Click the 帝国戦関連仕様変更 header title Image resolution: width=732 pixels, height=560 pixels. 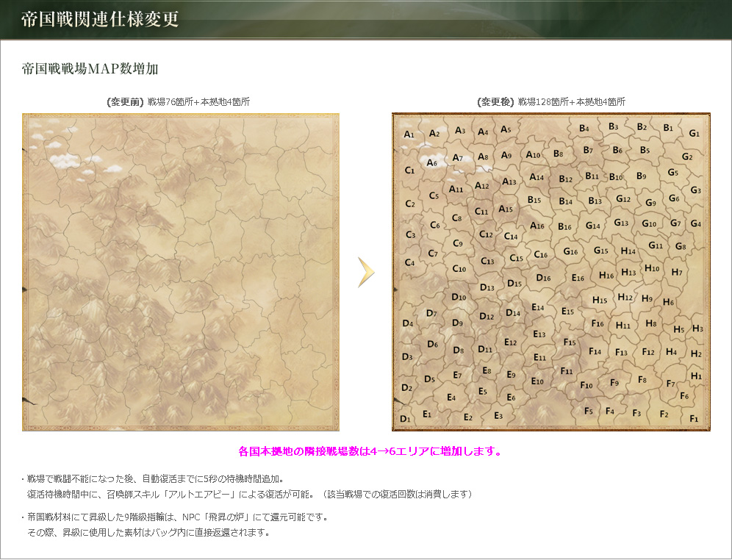point(100,19)
